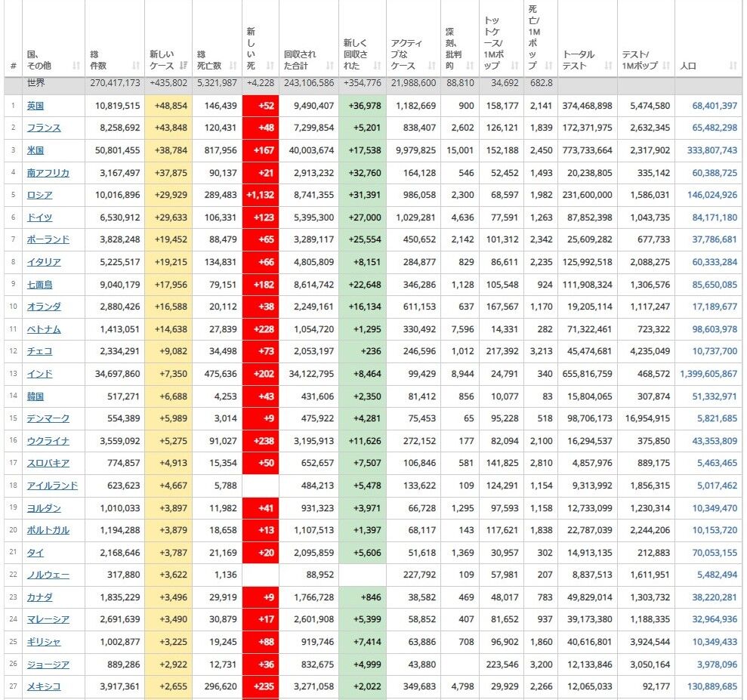Select Russia new deaths cell +1,132
Image resolution: width=747 pixels, height=700 pixels.
tap(261, 195)
